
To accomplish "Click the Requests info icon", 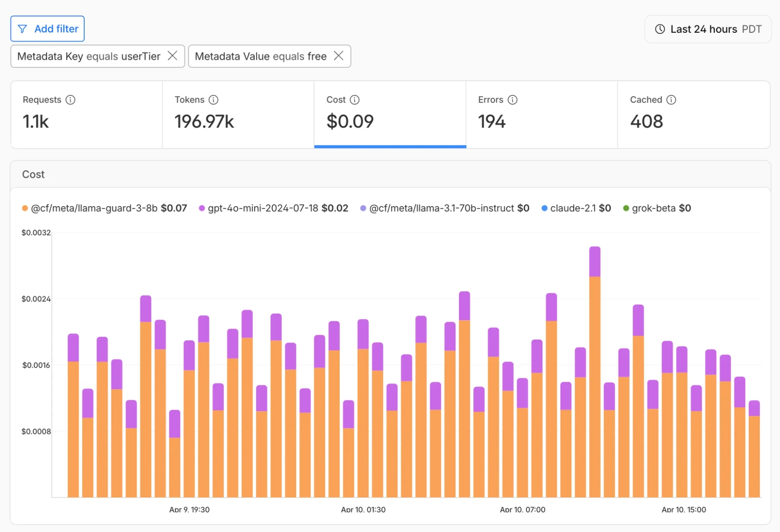I will pyautogui.click(x=70, y=100).
